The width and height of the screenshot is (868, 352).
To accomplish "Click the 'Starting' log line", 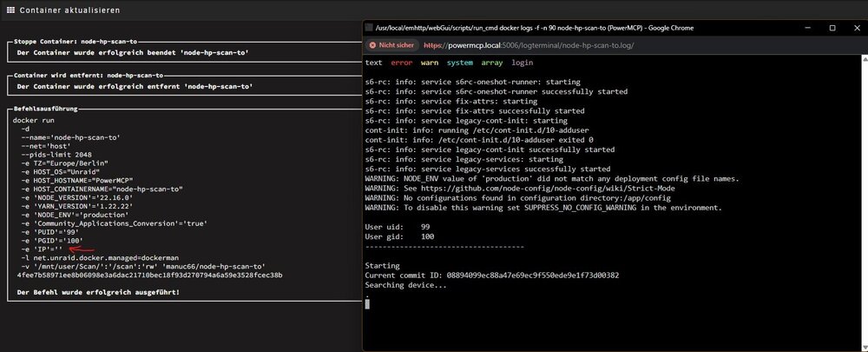I will (383, 266).
